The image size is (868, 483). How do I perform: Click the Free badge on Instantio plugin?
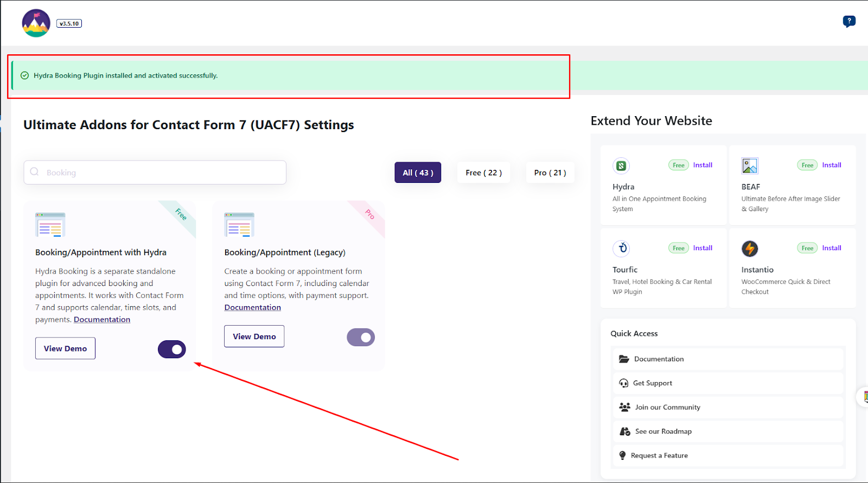click(807, 248)
